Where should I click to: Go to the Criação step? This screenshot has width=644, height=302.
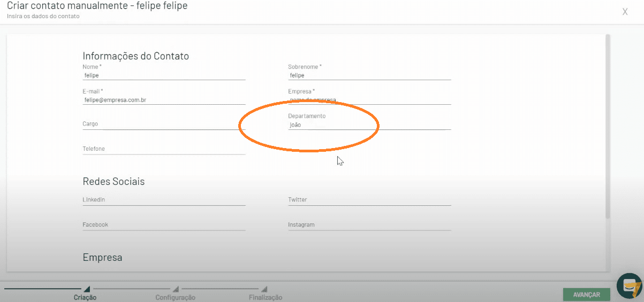pyautogui.click(x=85, y=297)
